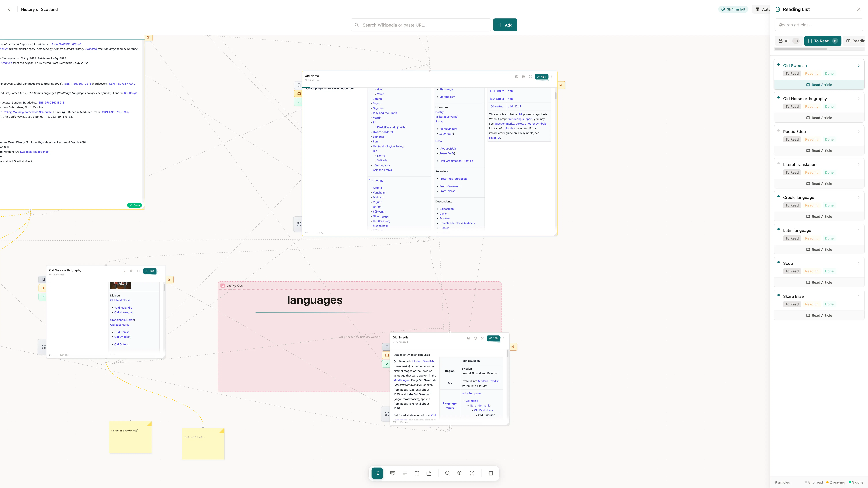Open the 481 links badge on Old Norse
This screenshot has width=868, height=488.
(541, 76)
